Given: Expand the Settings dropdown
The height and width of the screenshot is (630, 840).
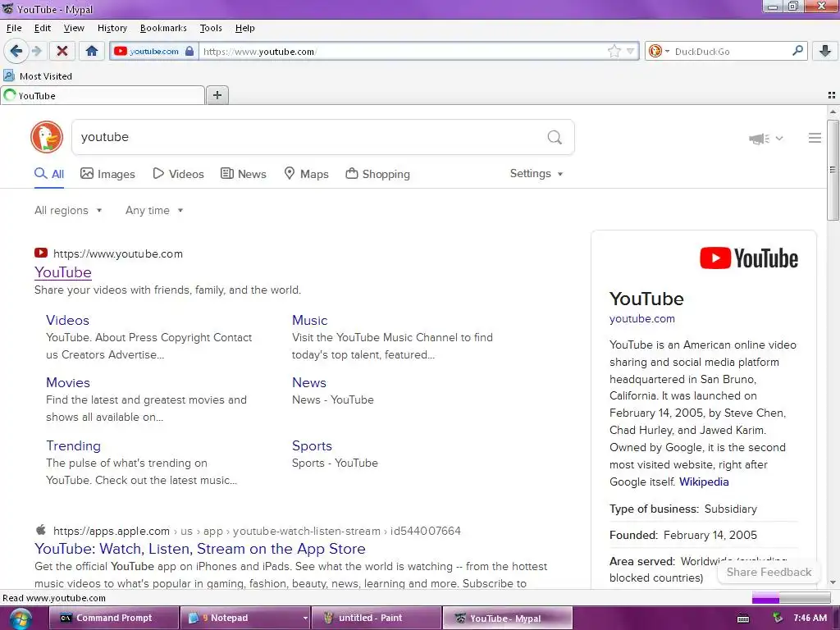Looking at the screenshot, I should [x=536, y=174].
